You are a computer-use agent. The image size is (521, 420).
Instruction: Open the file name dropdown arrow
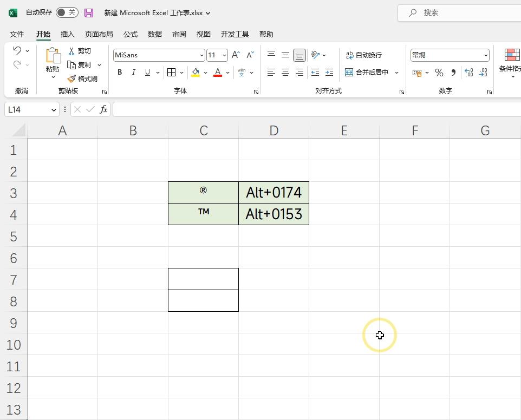tap(208, 14)
